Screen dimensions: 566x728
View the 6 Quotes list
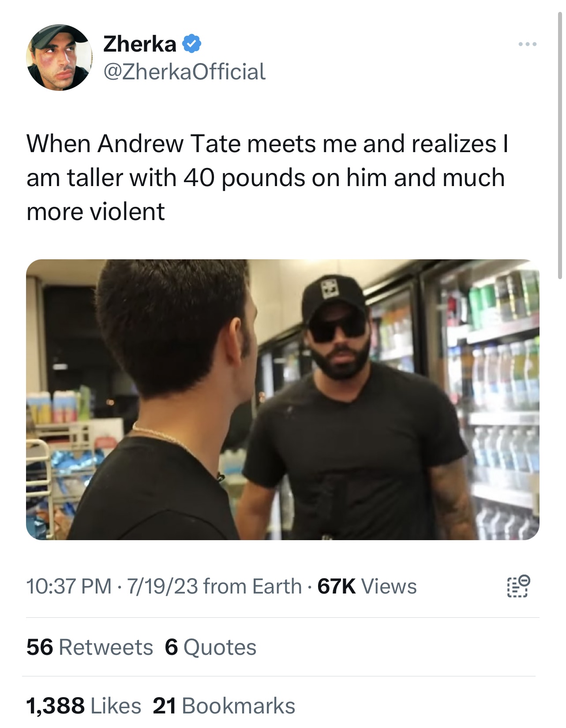tap(210, 647)
